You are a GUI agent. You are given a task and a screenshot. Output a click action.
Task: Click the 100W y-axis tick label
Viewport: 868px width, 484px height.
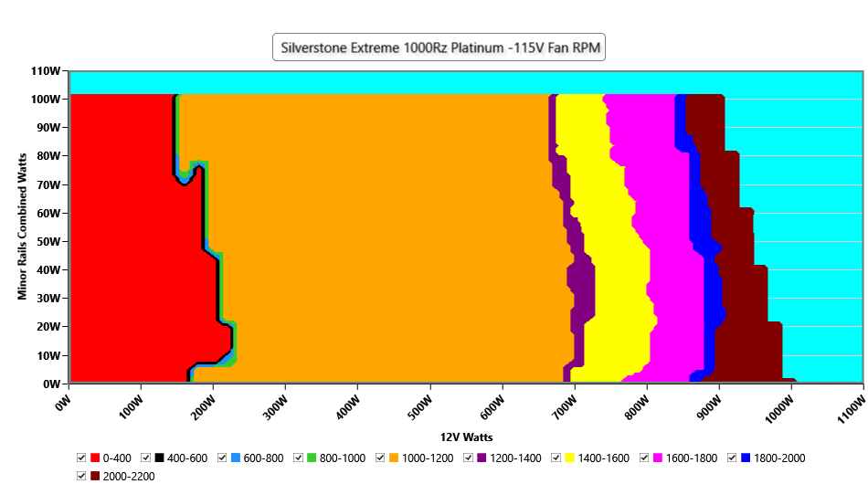click(46, 99)
